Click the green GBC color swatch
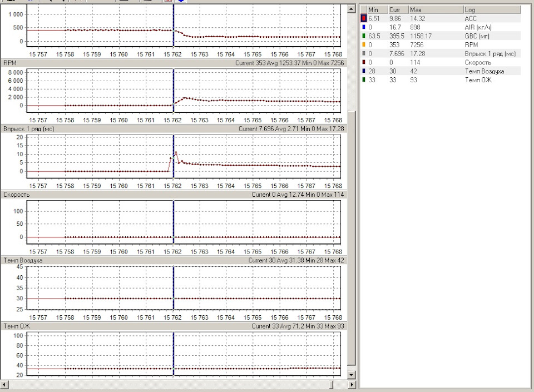 click(363, 36)
